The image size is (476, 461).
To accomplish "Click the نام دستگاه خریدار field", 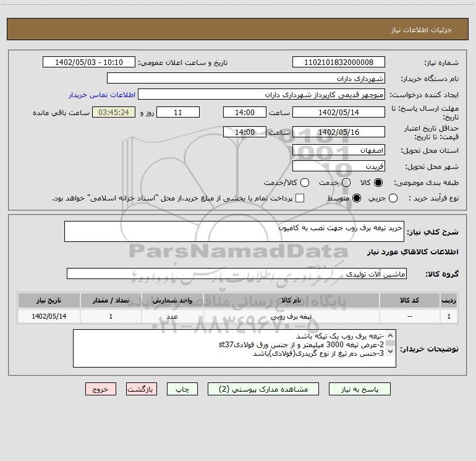I will pyautogui.click(x=246, y=78).
